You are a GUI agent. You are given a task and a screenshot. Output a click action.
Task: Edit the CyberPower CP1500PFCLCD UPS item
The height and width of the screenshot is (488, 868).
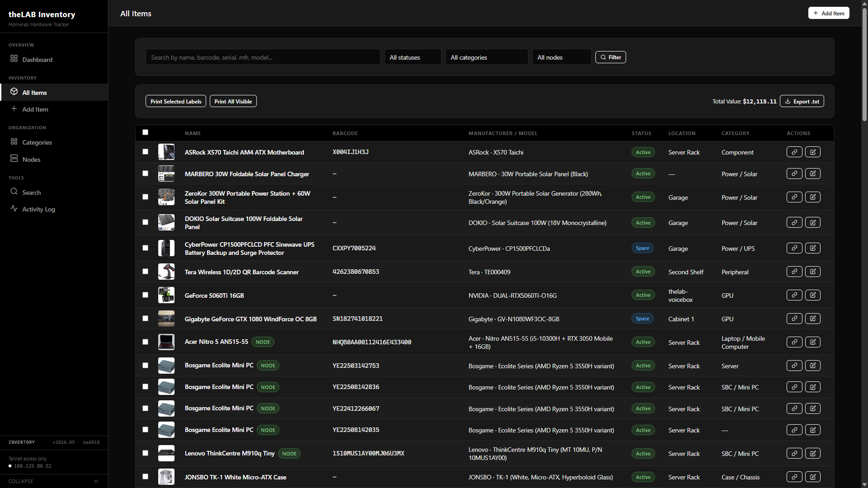(812, 248)
